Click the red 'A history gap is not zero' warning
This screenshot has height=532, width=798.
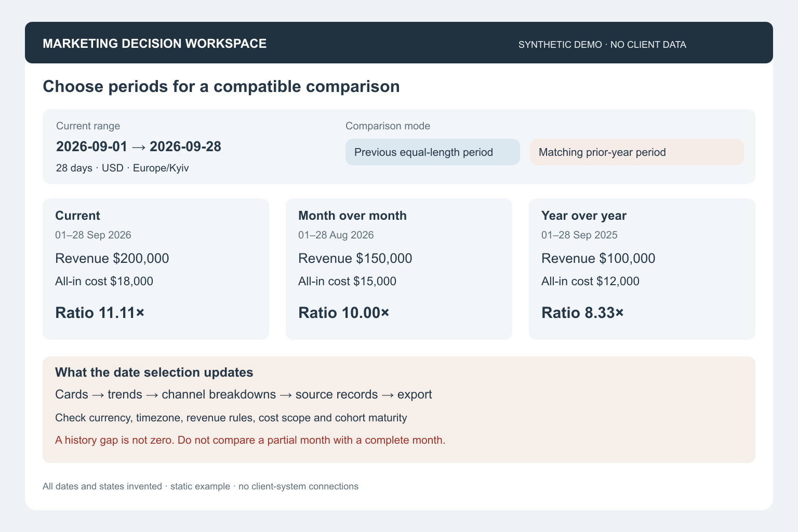pos(250,440)
